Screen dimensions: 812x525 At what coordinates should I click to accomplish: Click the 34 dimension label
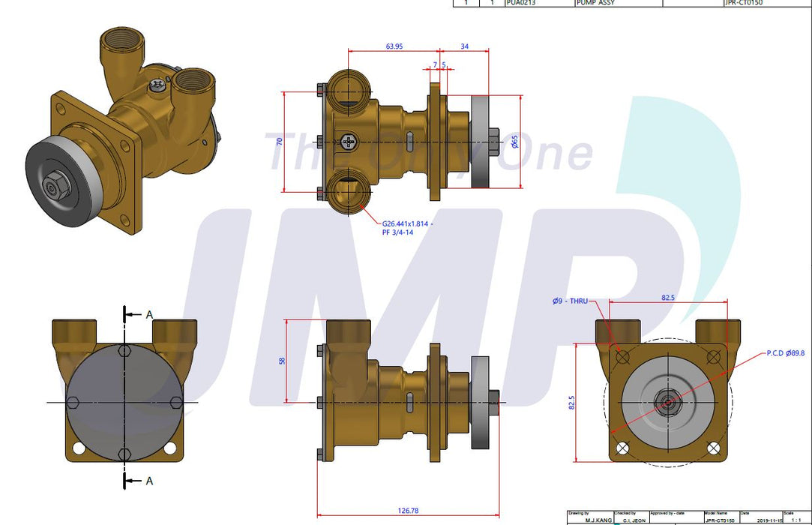point(465,46)
